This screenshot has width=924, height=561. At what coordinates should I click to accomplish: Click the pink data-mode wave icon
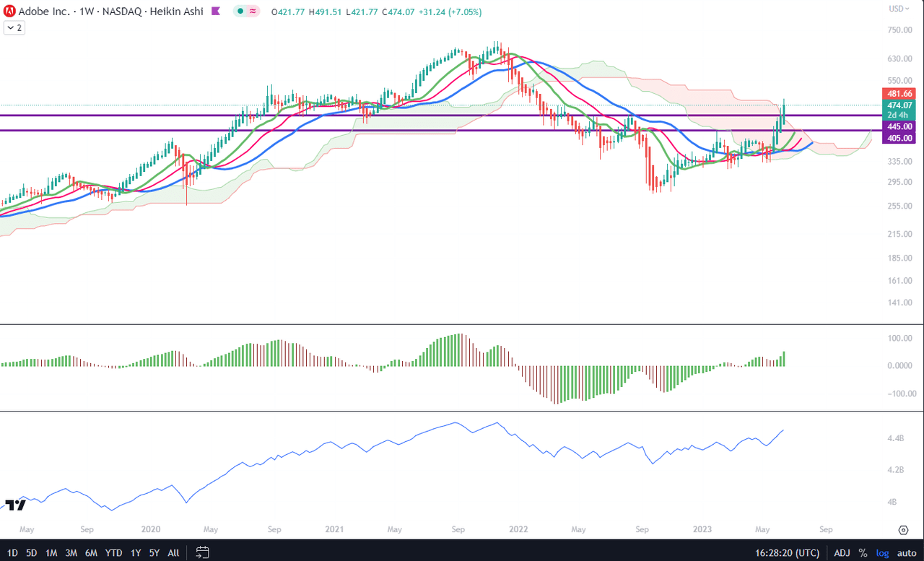[253, 12]
